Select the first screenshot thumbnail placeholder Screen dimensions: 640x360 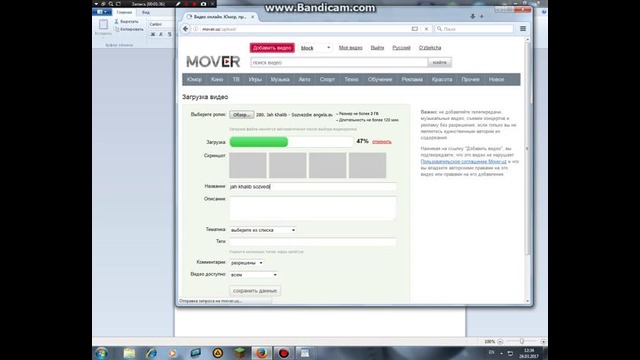(x=248, y=165)
